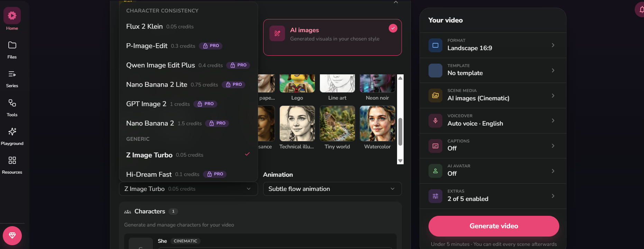This screenshot has height=249, width=644.
Task: Click the style list scrollbar thumb
Action: pyautogui.click(x=400, y=132)
